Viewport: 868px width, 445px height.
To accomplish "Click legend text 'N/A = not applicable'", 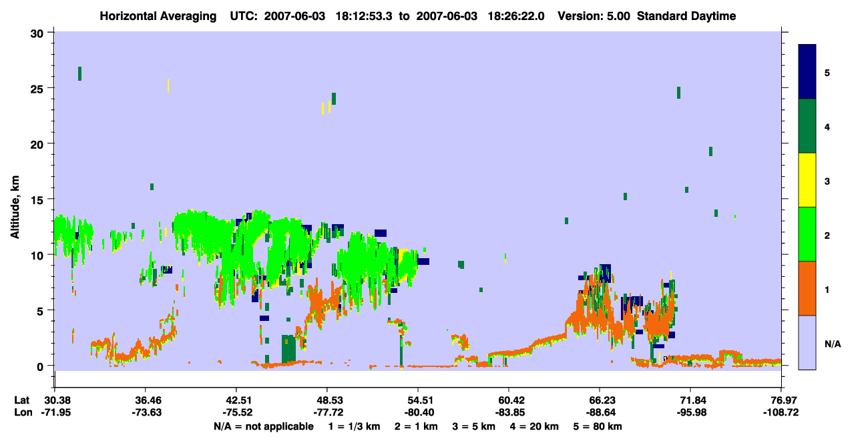I will coord(264,426).
